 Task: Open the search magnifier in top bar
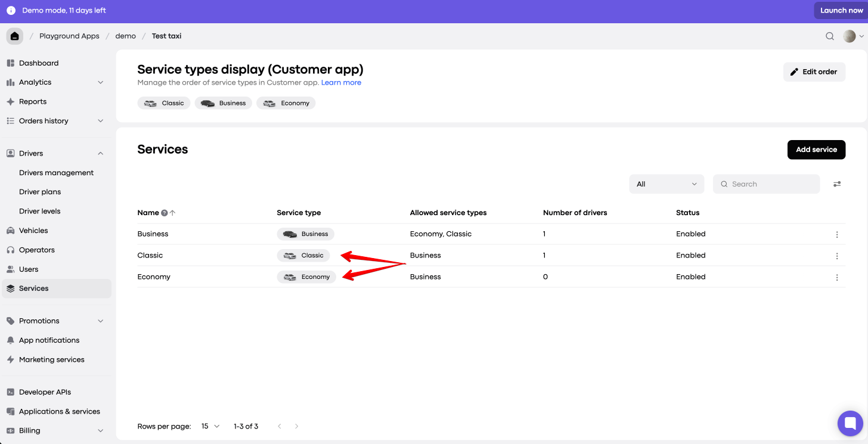coord(830,36)
